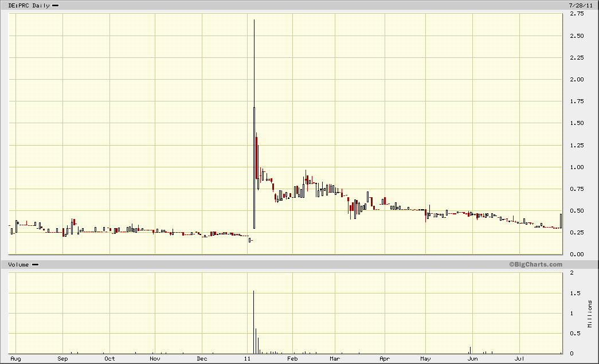Viewport: 599px width, 364px height.
Task: Toggle the Daily interval label
Action: point(40,5)
